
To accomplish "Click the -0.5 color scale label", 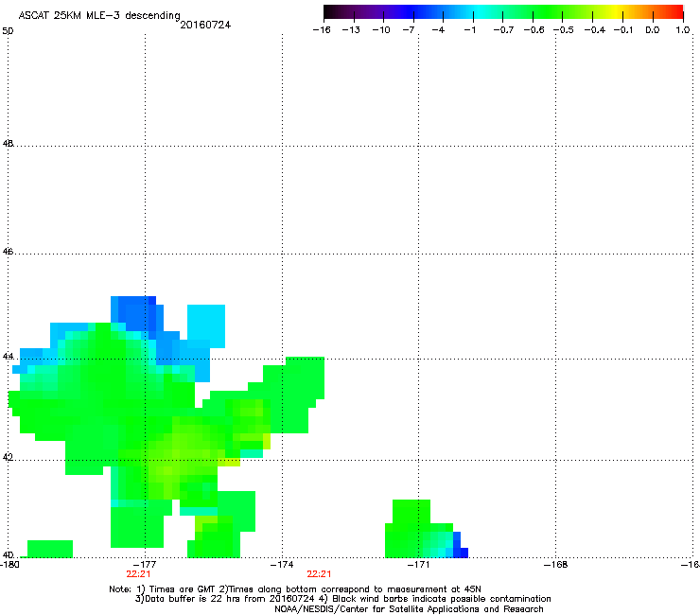I will (564, 30).
